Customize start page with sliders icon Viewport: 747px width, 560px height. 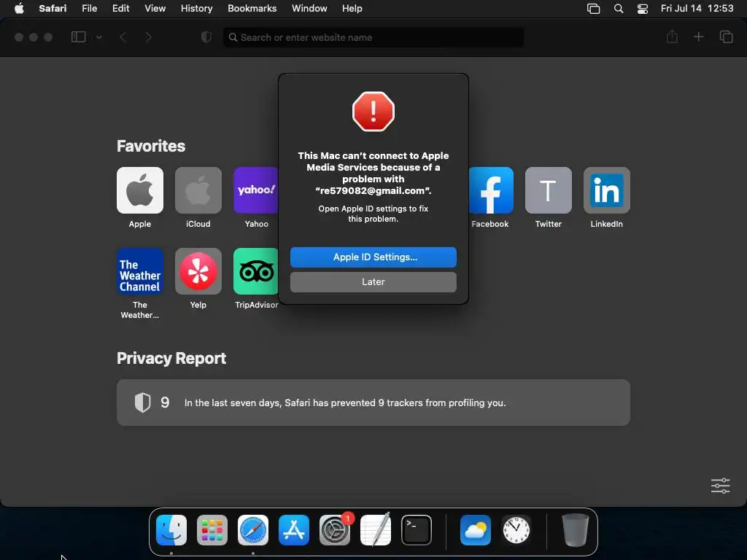pyautogui.click(x=720, y=486)
